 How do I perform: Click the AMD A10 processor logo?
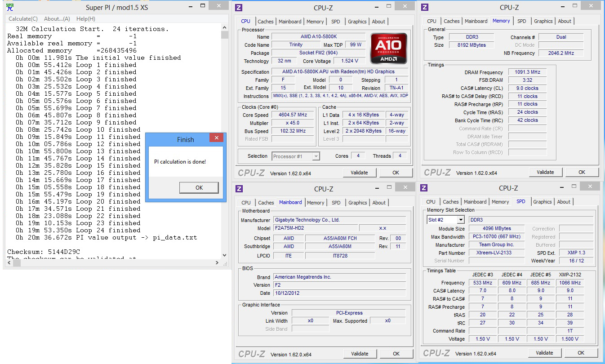click(388, 49)
